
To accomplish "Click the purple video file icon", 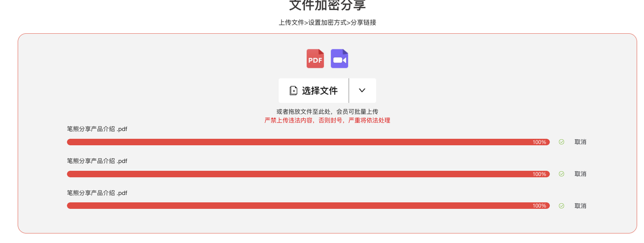I will coord(340,58).
